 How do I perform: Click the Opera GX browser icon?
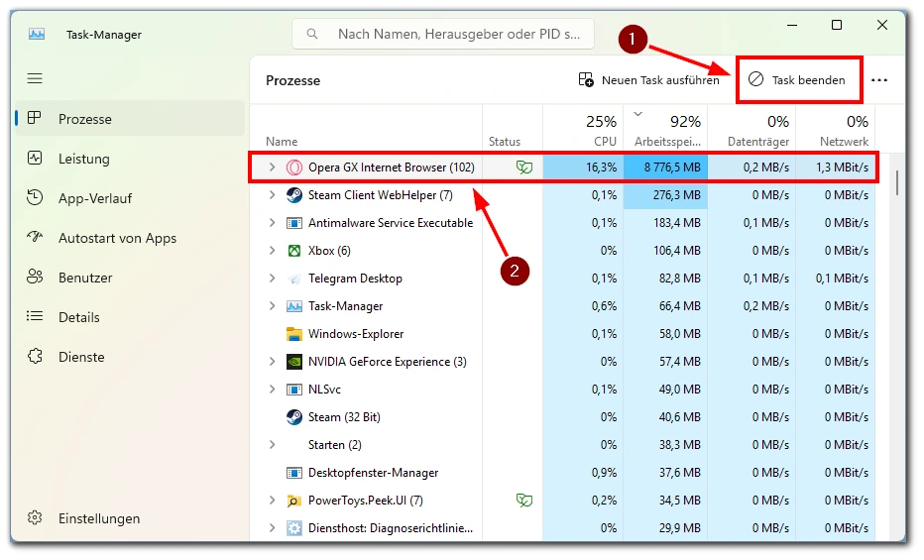pos(294,168)
